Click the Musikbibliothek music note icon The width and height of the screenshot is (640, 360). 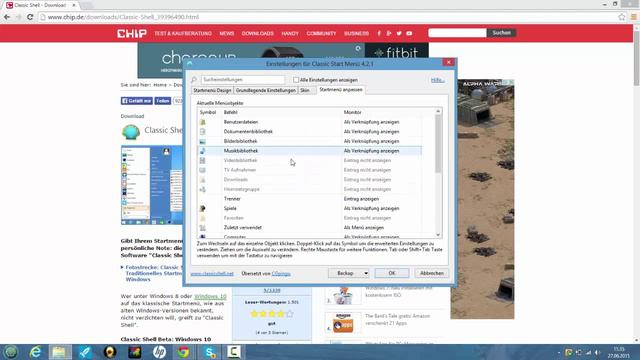point(202,151)
